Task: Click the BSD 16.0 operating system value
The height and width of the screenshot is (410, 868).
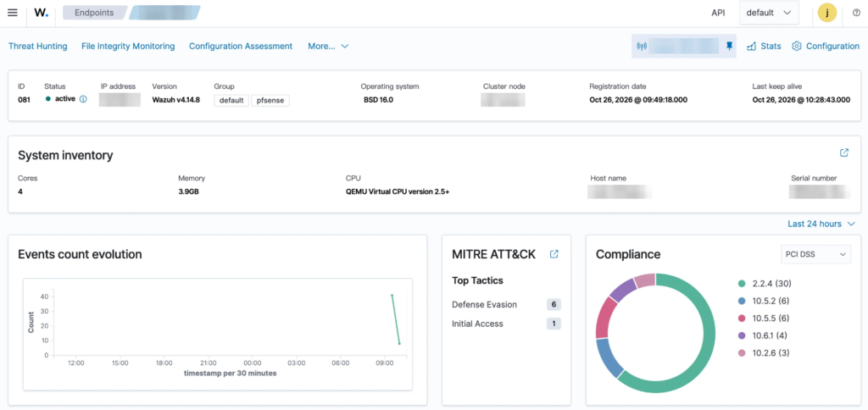Action: point(379,100)
